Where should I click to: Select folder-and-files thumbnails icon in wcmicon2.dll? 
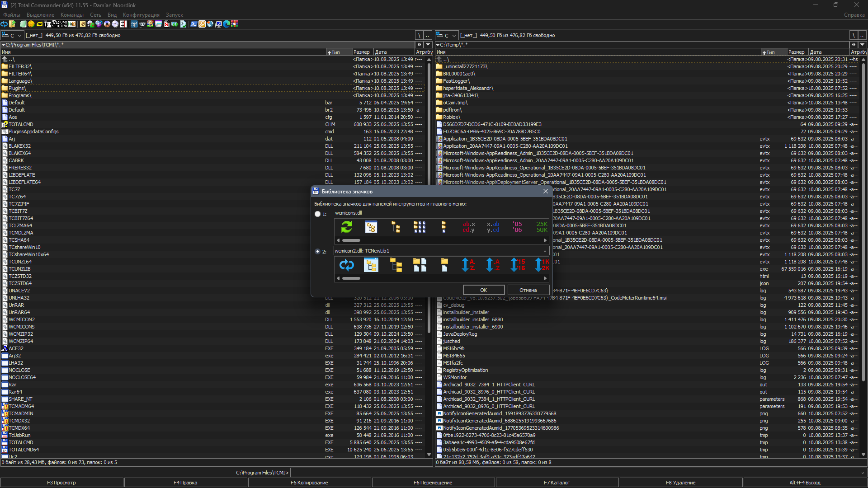point(420,265)
